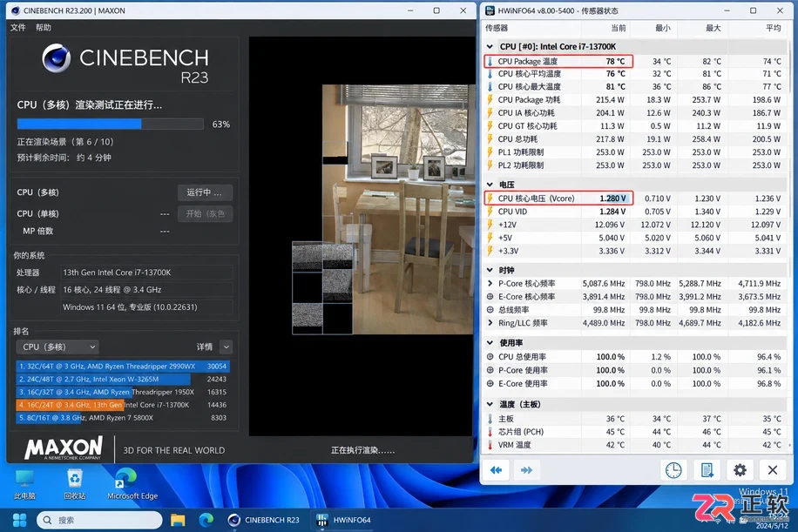Select the Ryzen Threadripper 2990WX ranking row
The width and height of the screenshot is (798, 532).
click(x=123, y=367)
